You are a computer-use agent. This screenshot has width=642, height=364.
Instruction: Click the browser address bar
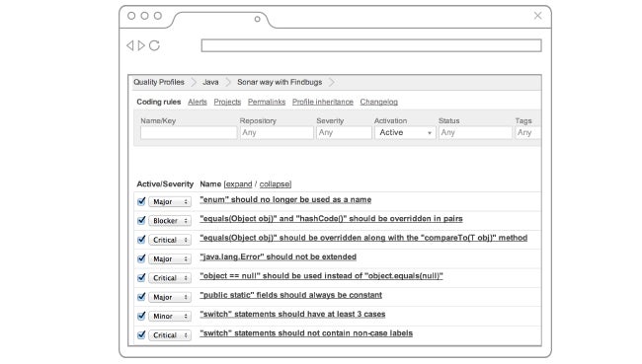coord(371,45)
